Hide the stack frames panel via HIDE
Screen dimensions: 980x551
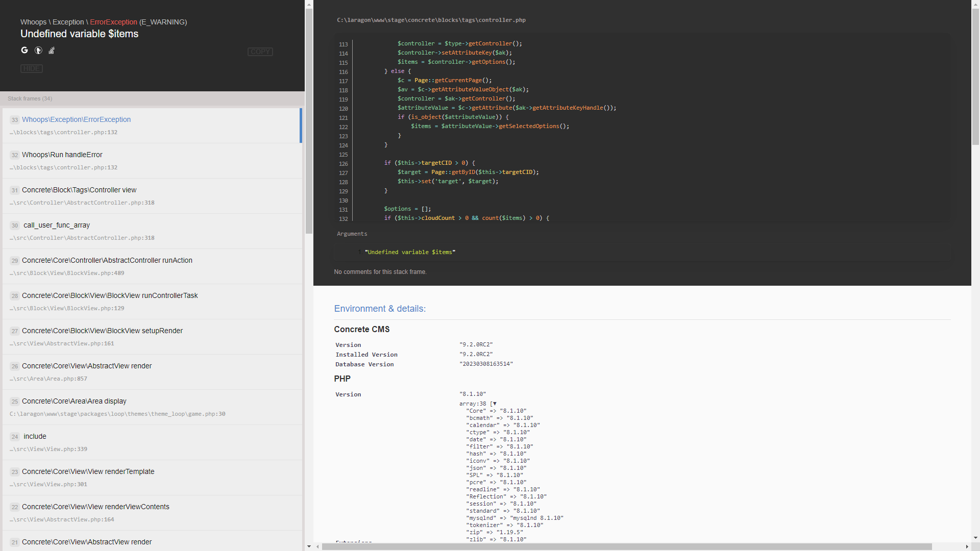pos(31,68)
